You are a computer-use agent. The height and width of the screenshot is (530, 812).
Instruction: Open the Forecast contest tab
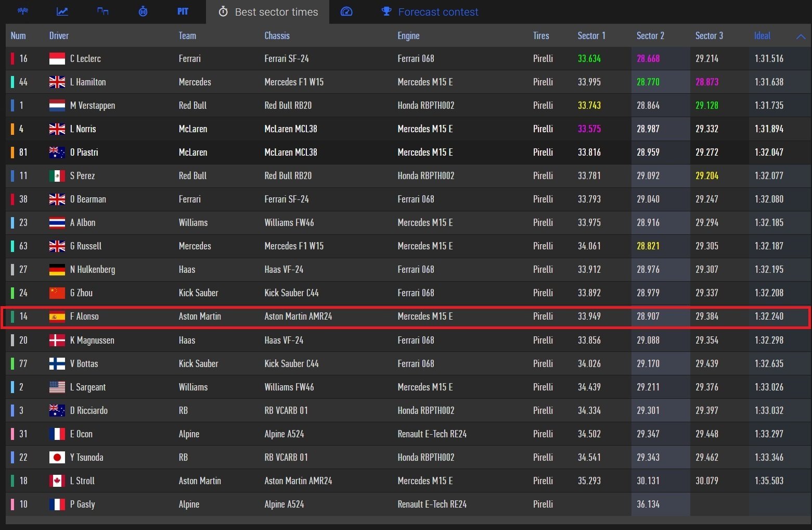coord(438,11)
